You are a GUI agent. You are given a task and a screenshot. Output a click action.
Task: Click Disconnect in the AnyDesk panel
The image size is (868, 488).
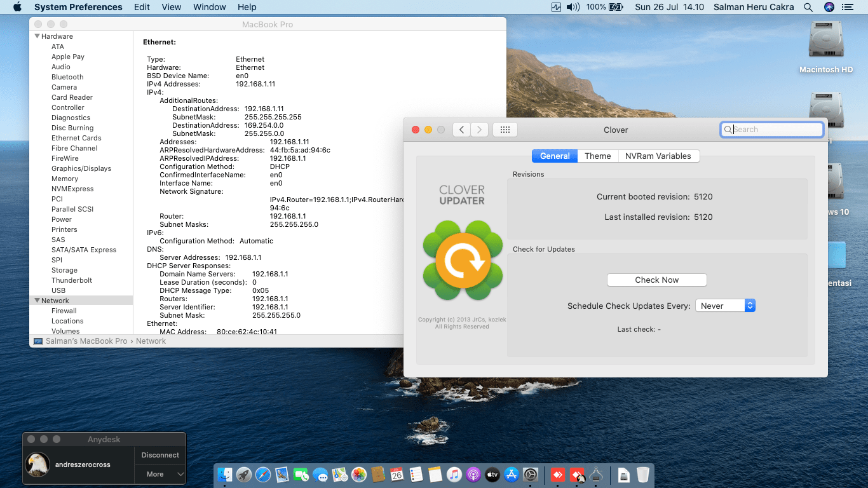click(x=160, y=455)
